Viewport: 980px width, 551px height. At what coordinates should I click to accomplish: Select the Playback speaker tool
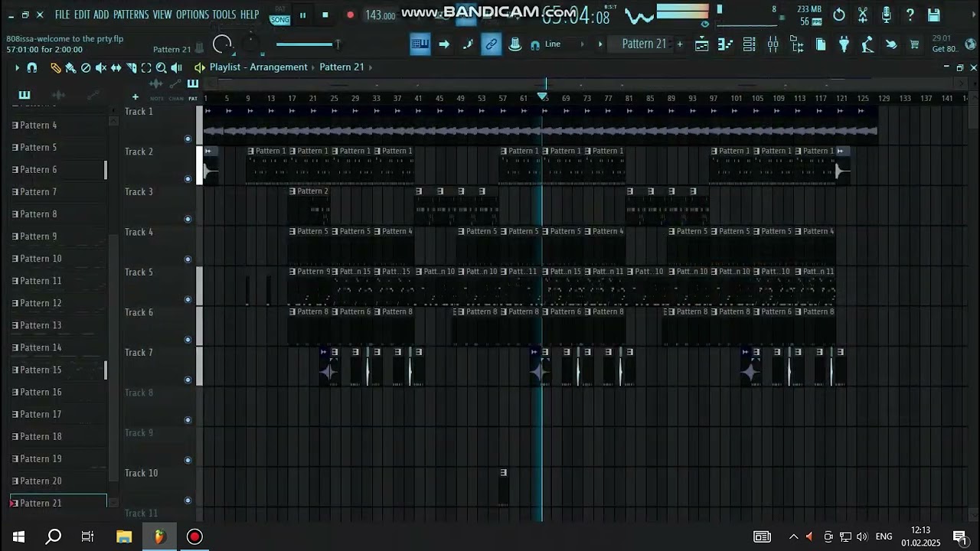(x=177, y=68)
